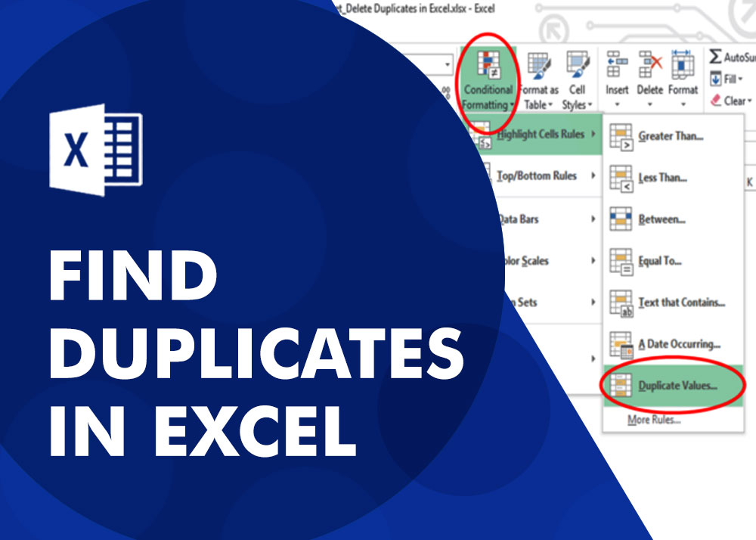Open the Fill dropdown arrow
The width and height of the screenshot is (756, 540).
pyautogui.click(x=740, y=79)
